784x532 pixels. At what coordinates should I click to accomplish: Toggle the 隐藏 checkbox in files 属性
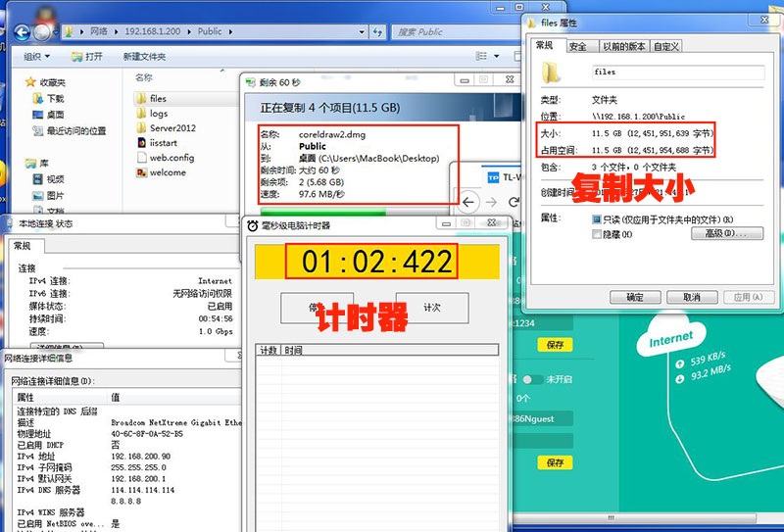click(596, 234)
